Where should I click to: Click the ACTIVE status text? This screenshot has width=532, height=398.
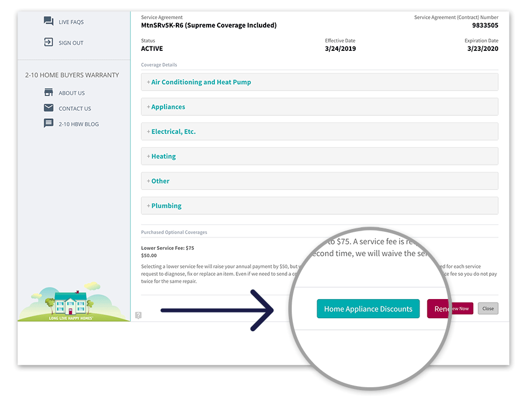pyautogui.click(x=152, y=49)
